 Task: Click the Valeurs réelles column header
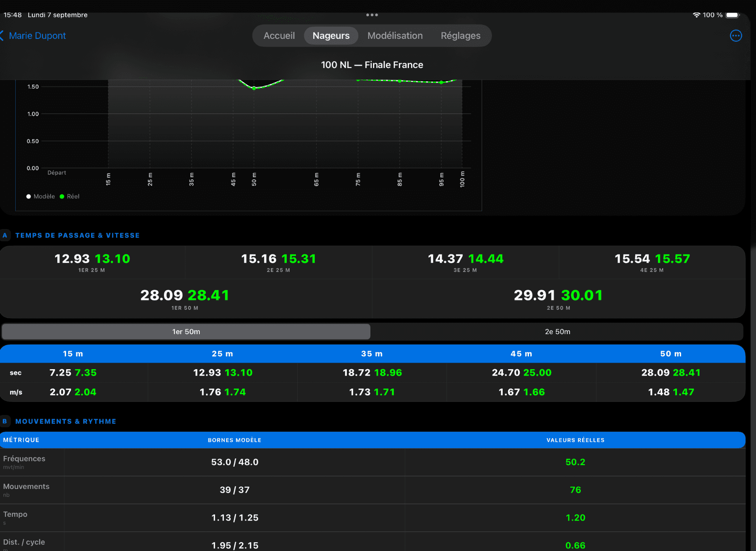pyautogui.click(x=575, y=440)
